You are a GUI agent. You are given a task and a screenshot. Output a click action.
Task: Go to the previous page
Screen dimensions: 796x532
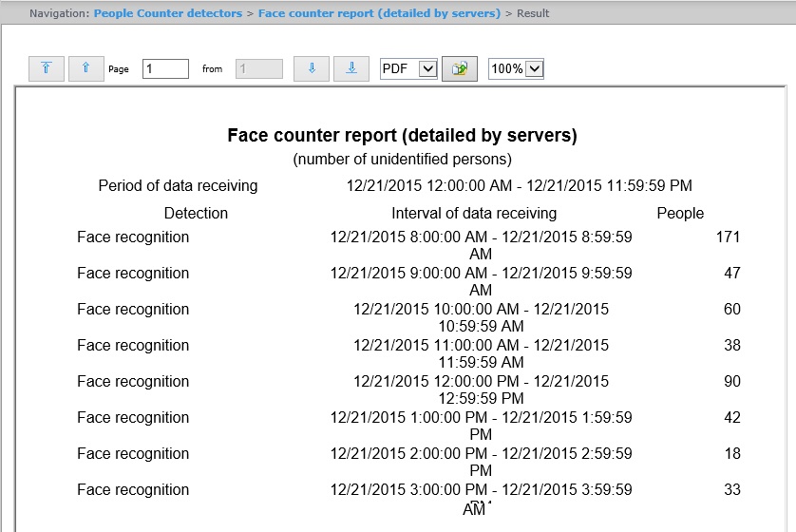[x=85, y=68]
